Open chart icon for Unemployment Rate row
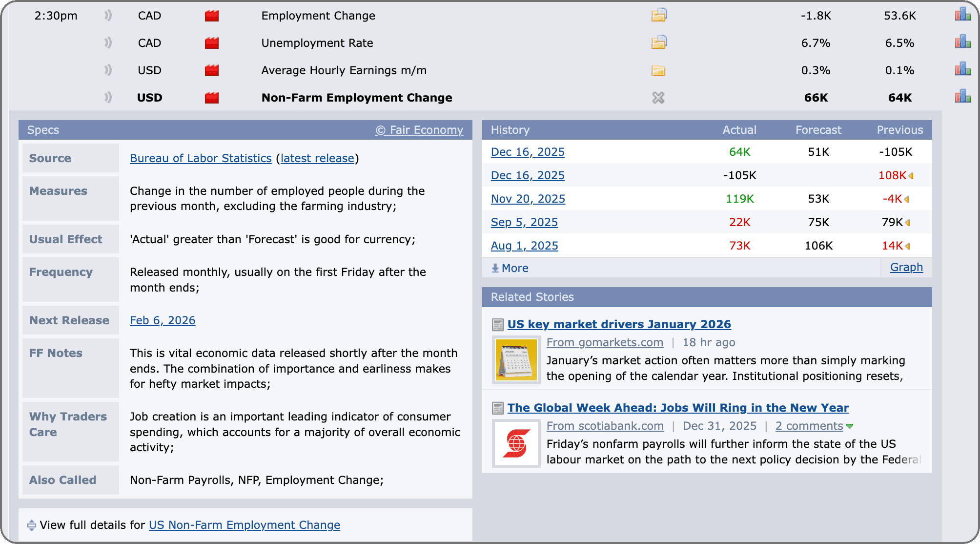Viewport: 980px width, 544px height. coord(962,42)
